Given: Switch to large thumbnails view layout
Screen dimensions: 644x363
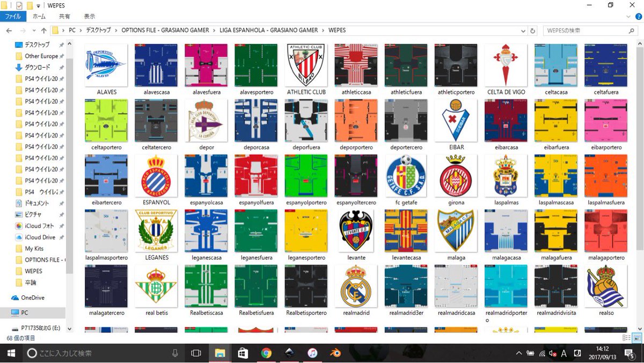Looking at the screenshot, I should point(637,338).
